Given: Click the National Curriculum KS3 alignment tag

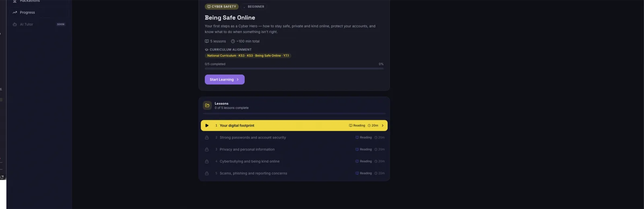Looking at the screenshot, I should pyautogui.click(x=248, y=55).
